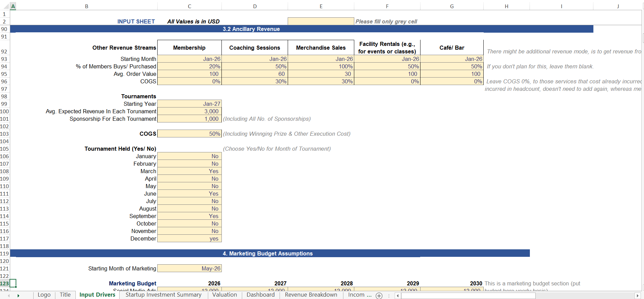Select row 100 header

click(5, 111)
